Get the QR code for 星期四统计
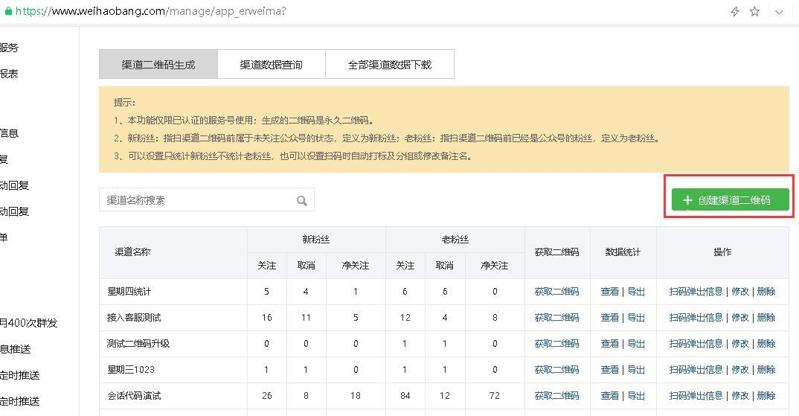799x416 pixels. click(557, 291)
